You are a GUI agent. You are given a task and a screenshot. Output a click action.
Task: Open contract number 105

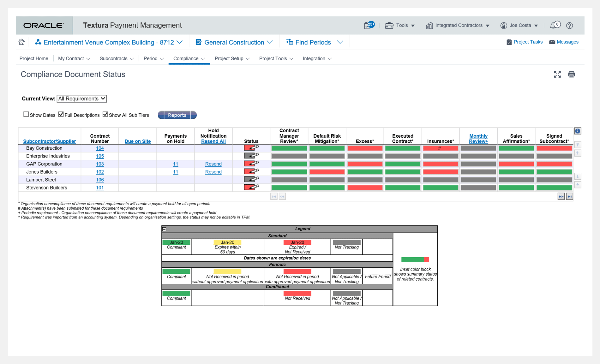click(x=100, y=156)
